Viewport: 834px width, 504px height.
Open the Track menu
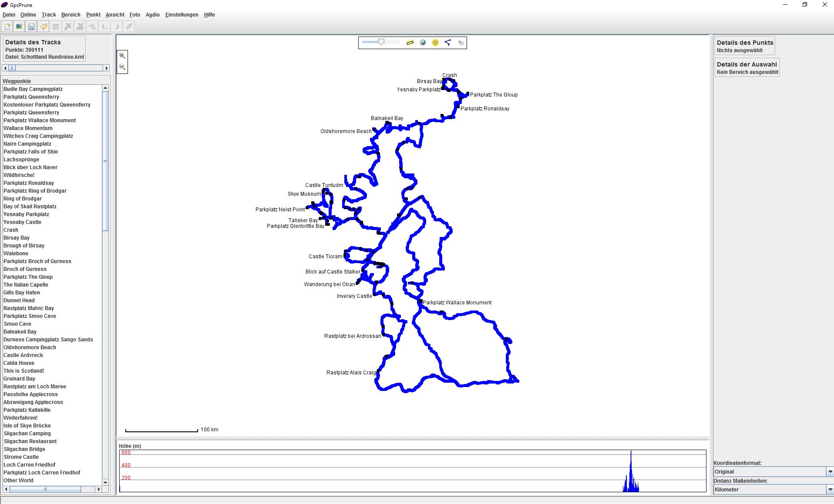coord(49,15)
